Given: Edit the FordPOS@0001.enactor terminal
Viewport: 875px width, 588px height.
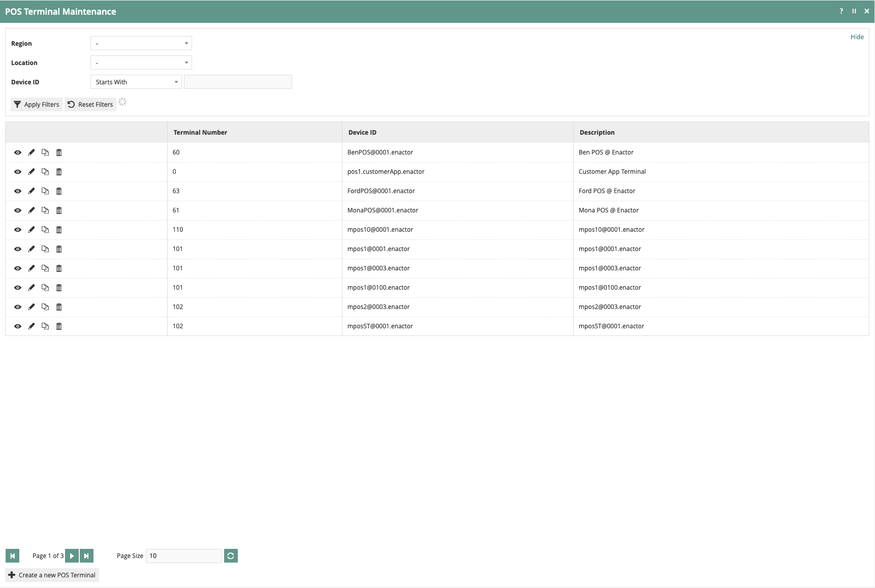Looking at the screenshot, I should pos(32,191).
